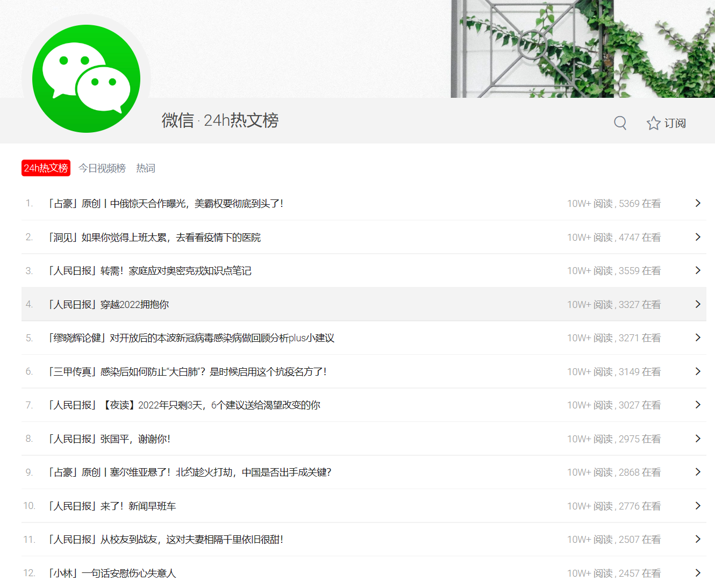715x588 pixels.
Task: Open 人民日报 article 来了！新闻早班车
Action: (112, 506)
